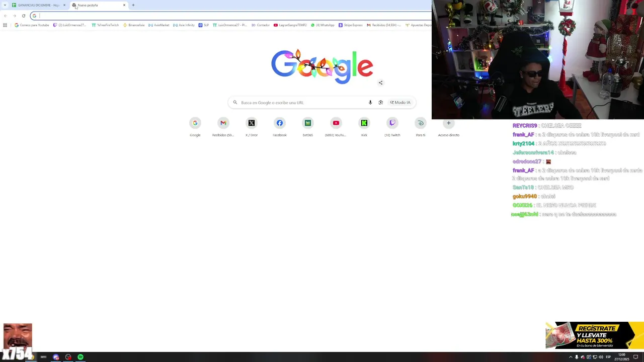Close the Nueva pestaña tab

[x=124, y=5]
